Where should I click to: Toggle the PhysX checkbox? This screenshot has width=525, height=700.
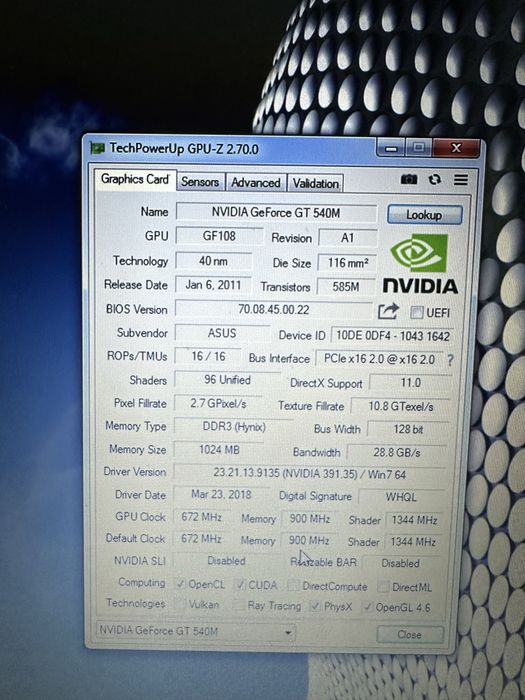tap(316, 606)
